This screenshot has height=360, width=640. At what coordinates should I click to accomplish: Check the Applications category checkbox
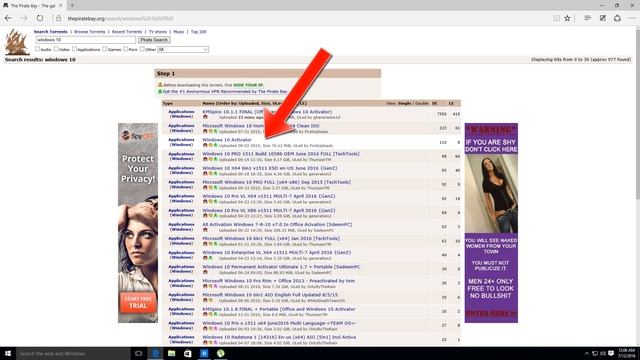point(74,49)
